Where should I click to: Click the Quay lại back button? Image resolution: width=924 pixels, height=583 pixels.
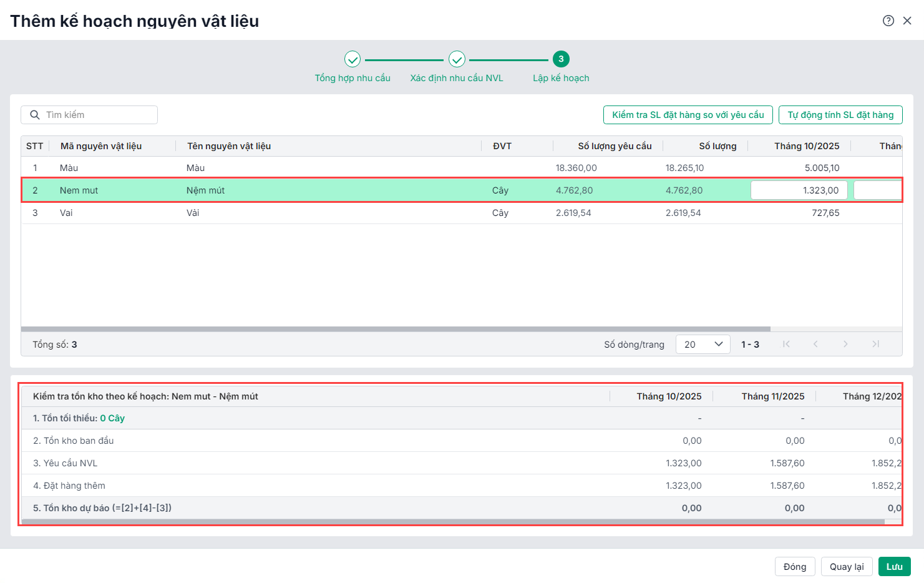846,567
